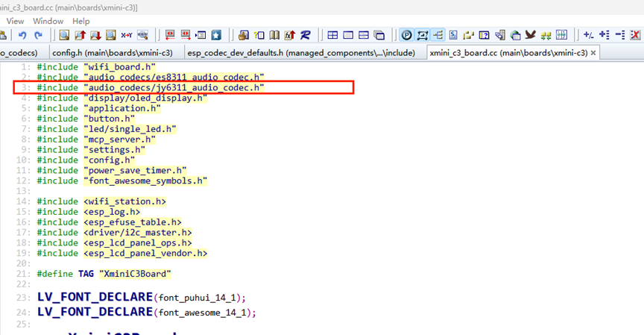The width and height of the screenshot is (644, 335).
Task: Click the Redo arrow in toolbar
Action: point(38,35)
